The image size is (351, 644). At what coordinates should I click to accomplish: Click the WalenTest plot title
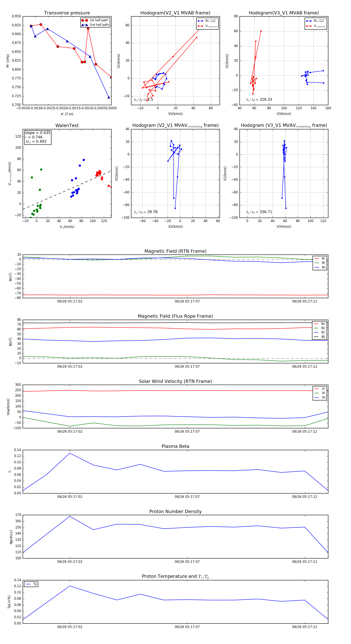(67, 125)
